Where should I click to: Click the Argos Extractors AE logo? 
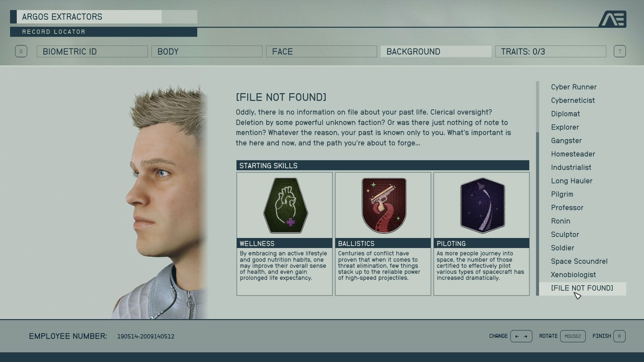[612, 19]
